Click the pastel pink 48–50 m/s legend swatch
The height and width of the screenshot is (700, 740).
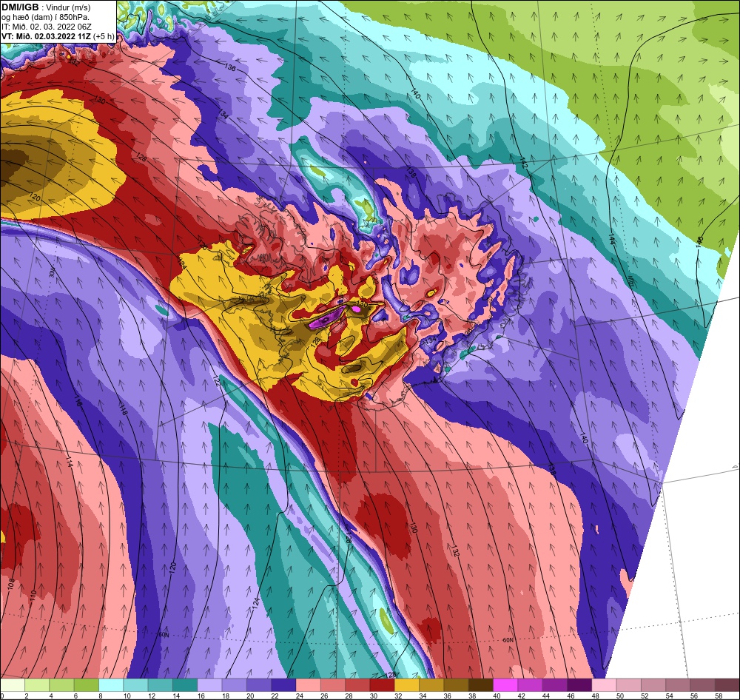pos(604,685)
